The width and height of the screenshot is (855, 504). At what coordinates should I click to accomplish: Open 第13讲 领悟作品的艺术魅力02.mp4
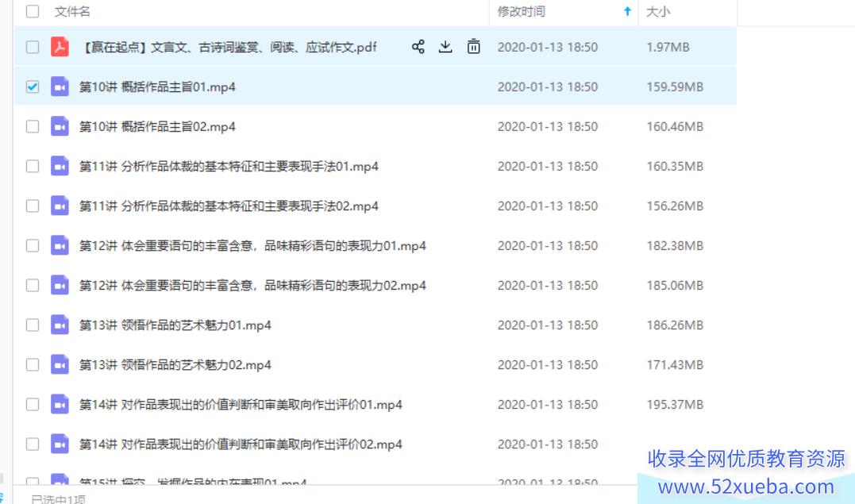tap(175, 365)
